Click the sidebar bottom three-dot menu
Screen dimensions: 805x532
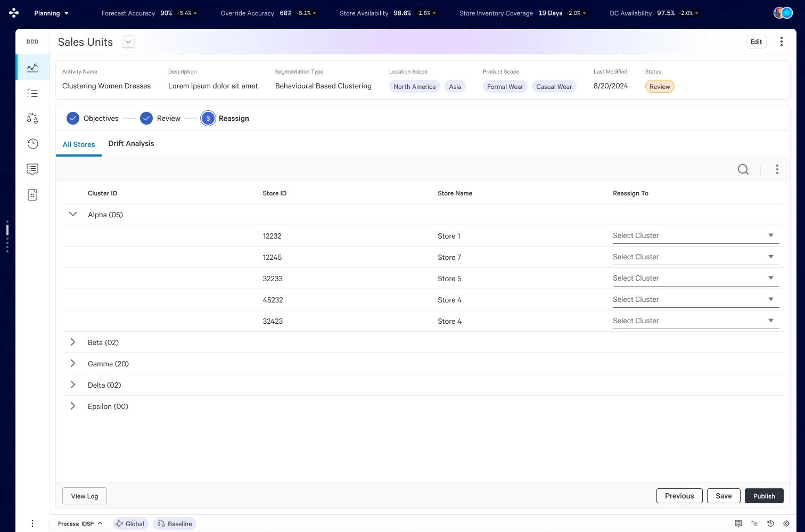pyautogui.click(x=32, y=523)
